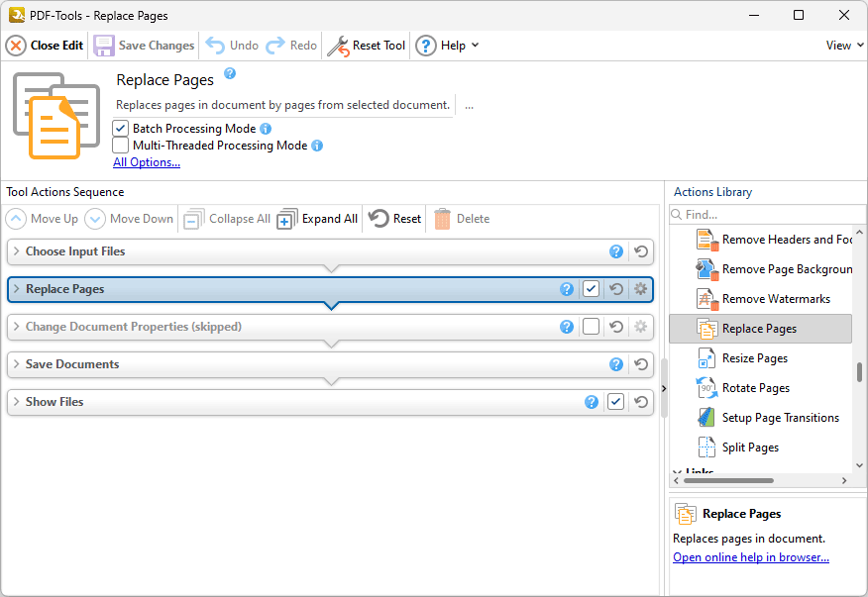868x597 pixels.
Task: Reset the Save Documents step
Action: [x=641, y=364]
